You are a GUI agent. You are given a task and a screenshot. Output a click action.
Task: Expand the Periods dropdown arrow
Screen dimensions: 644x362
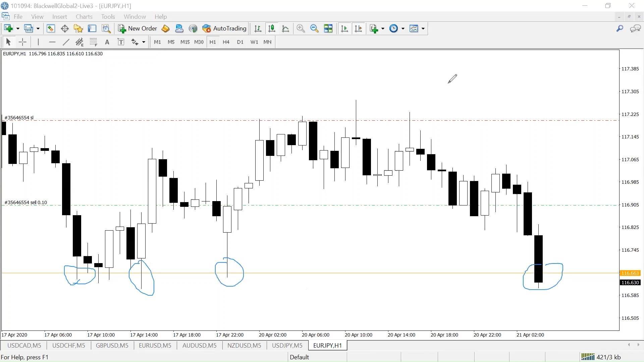pos(403,28)
